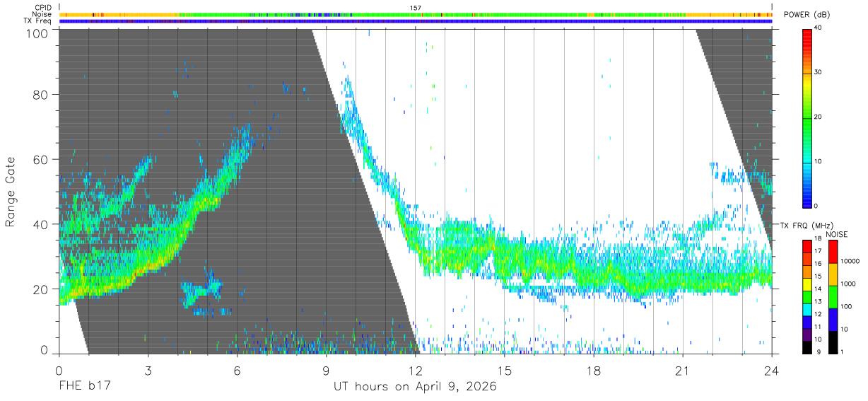
Task: Click the red top of the POWER colorbar
Action: (x=807, y=39)
